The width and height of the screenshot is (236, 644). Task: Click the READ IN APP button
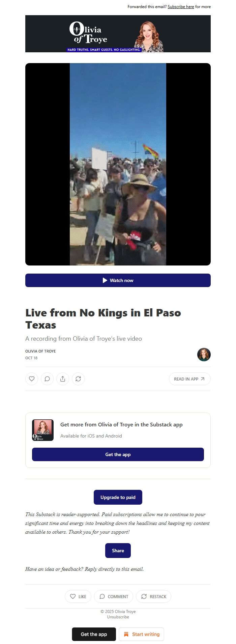tap(189, 379)
